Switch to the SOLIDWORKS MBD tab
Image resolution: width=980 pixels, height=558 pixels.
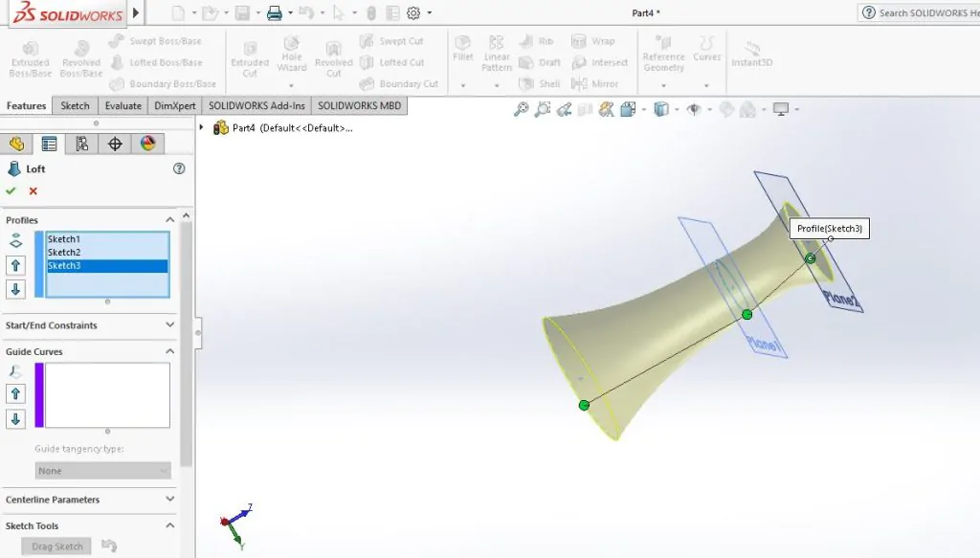360,105
